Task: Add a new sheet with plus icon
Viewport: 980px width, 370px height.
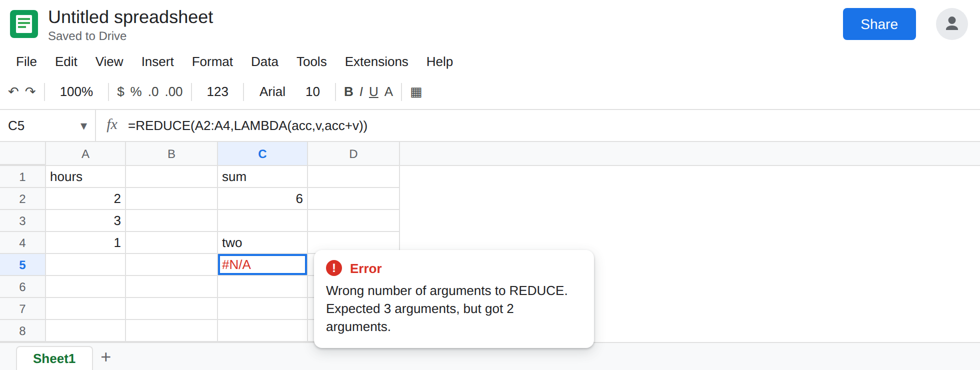Action: click(105, 357)
